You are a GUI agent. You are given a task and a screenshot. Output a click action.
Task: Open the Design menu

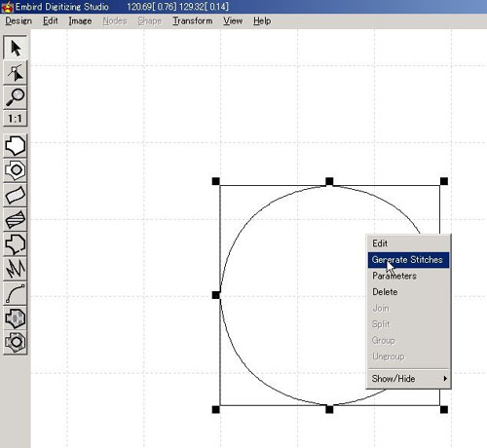[x=19, y=21]
